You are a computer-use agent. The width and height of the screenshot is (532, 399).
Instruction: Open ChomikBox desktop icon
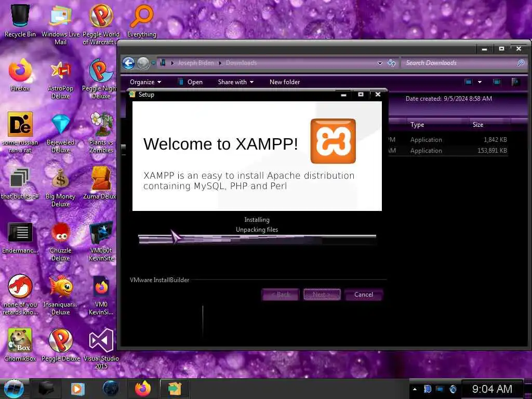(20, 344)
